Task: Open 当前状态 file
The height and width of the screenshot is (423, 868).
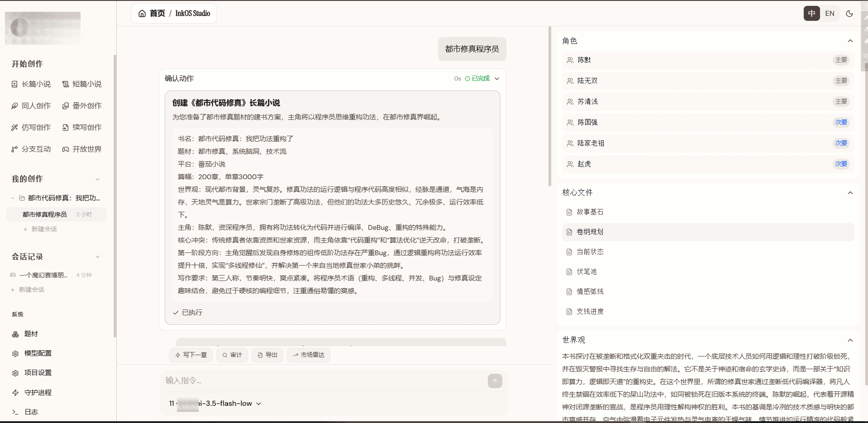Action: click(708, 252)
